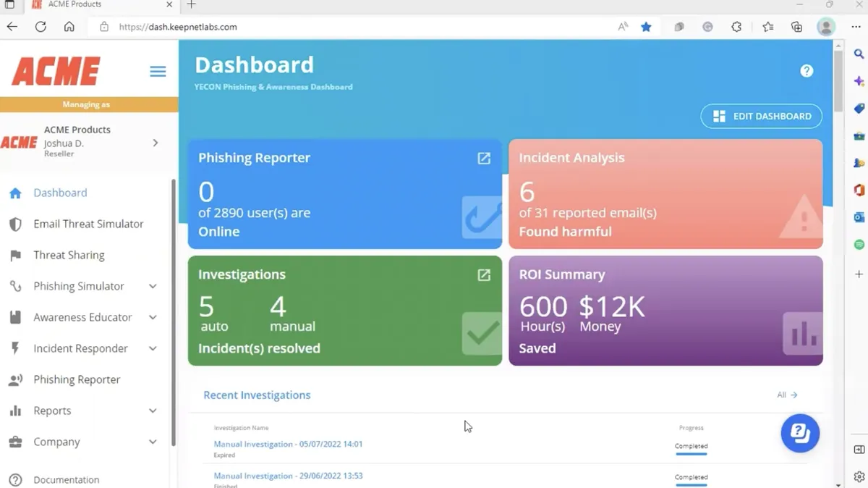This screenshot has width=868, height=488.
Task: Click the 'Recent Investigations' heading
Action: click(257, 395)
